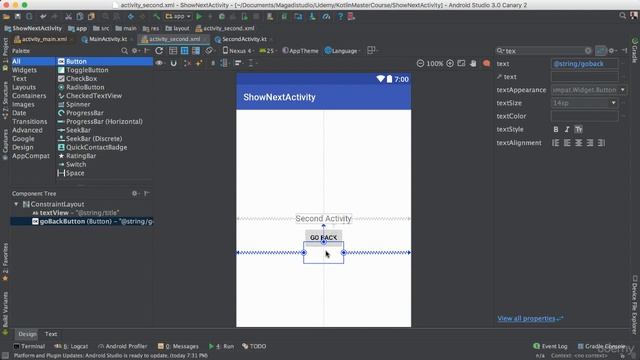Viewport: 640px width, 360px height.
Task: Select the pan hand tool icon
Action: (x=473, y=63)
